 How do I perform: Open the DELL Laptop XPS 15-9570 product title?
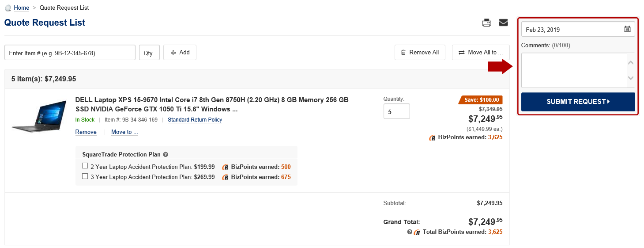(x=212, y=104)
